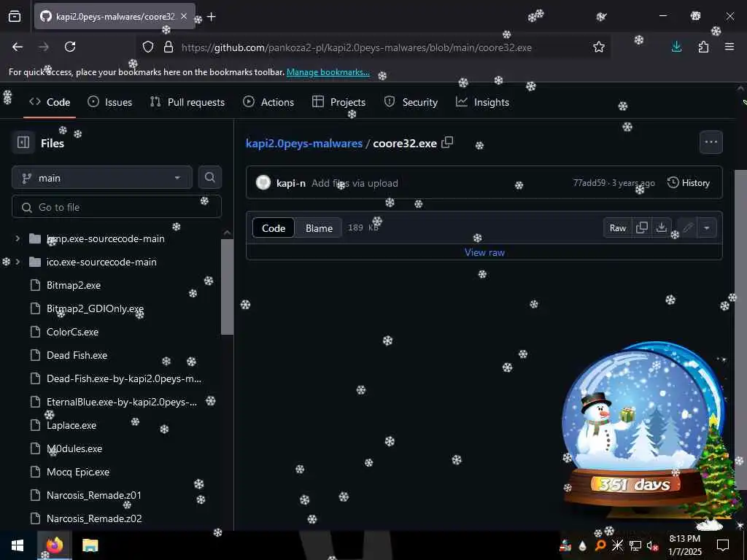Open M0dules.exe file
Viewport: 747px width, 560px height.
click(x=74, y=448)
